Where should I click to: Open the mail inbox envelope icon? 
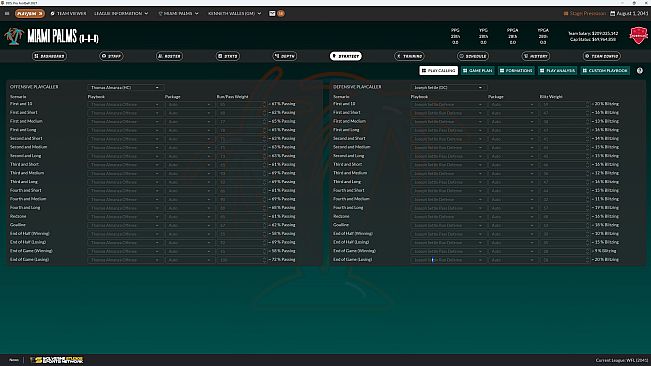(272, 14)
